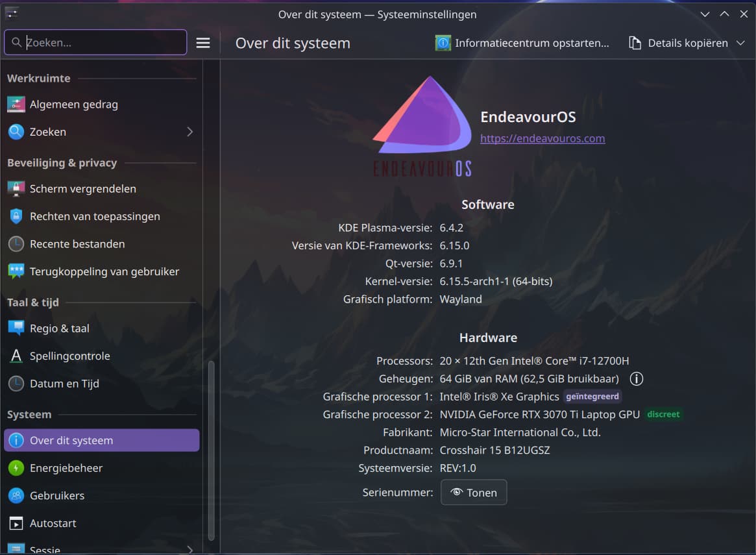Screen dimensions: 756x555
Task: Click the NVIDIA GeForce RTX 3070 Ti text
Action: 539,415
